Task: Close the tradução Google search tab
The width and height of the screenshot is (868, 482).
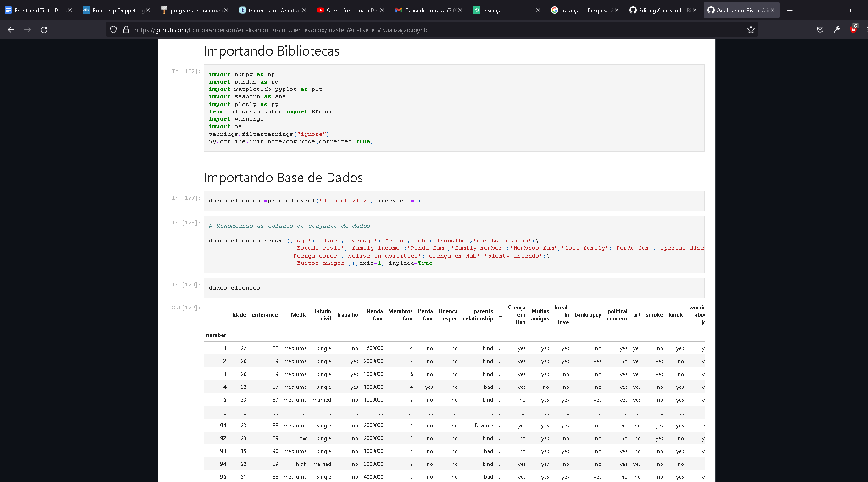Action: [616, 10]
